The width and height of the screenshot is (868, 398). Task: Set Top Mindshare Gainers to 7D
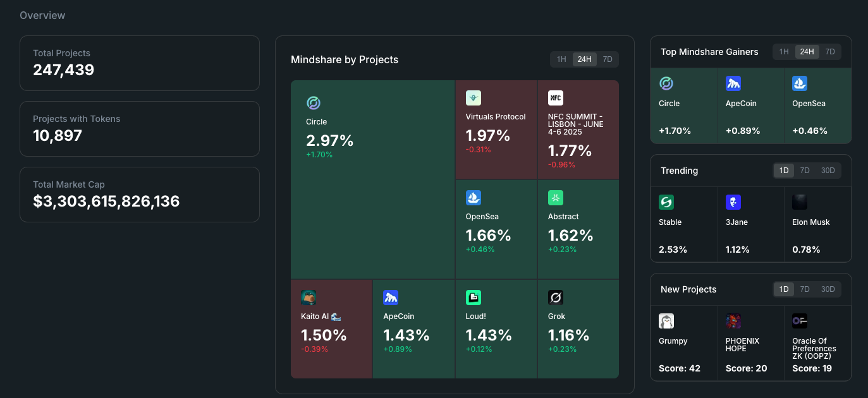coord(830,52)
